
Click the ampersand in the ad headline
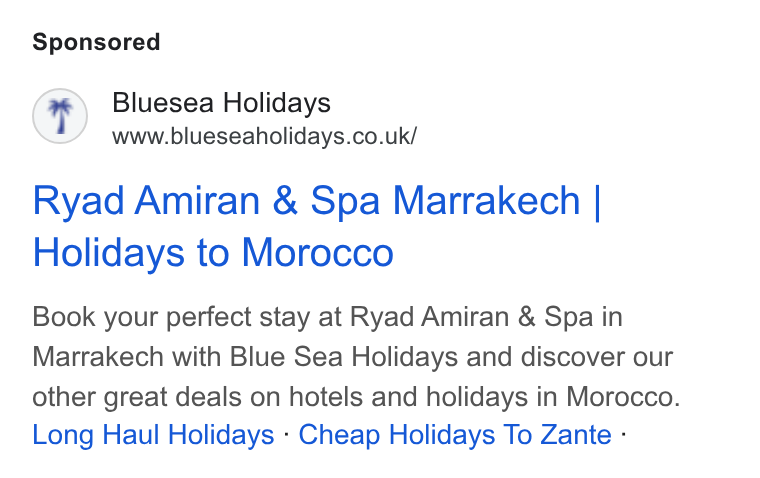(285, 201)
